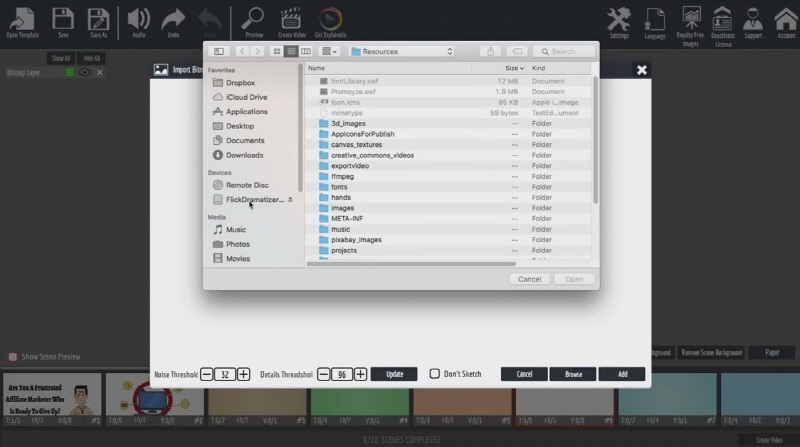Select Dropbox in Favorites sidebar

(240, 83)
